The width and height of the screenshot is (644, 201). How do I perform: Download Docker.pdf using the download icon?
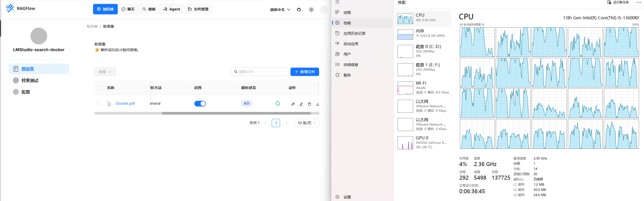[x=318, y=104]
